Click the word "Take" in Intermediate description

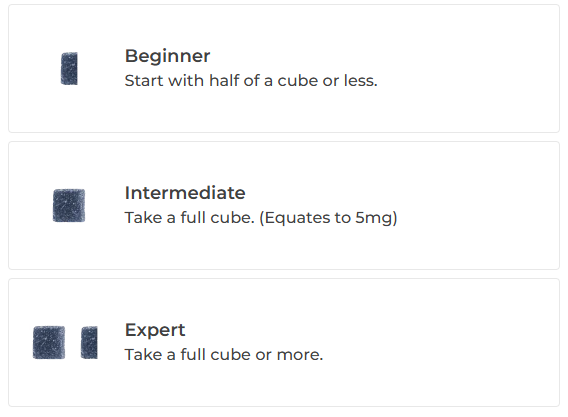[143, 217]
